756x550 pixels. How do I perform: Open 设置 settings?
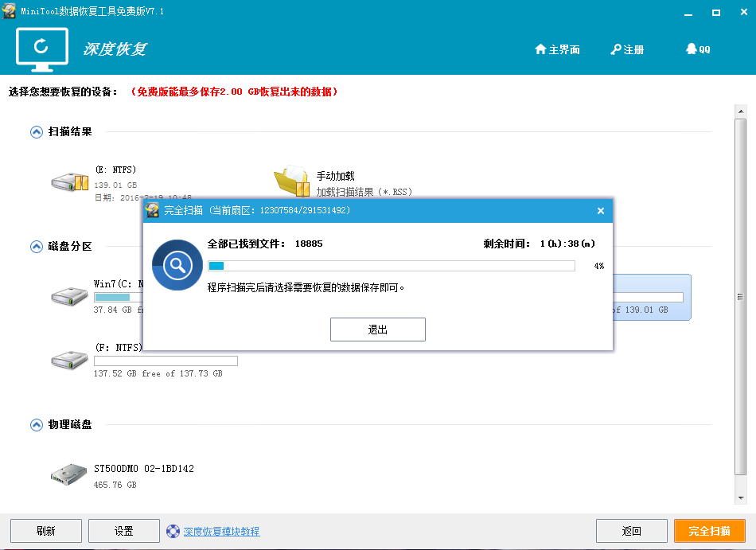[124, 531]
